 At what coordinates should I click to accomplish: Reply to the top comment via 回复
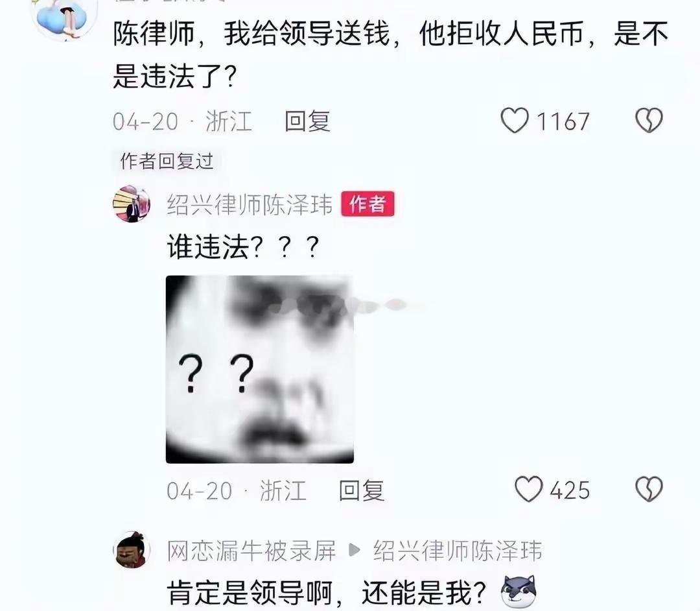(x=308, y=121)
